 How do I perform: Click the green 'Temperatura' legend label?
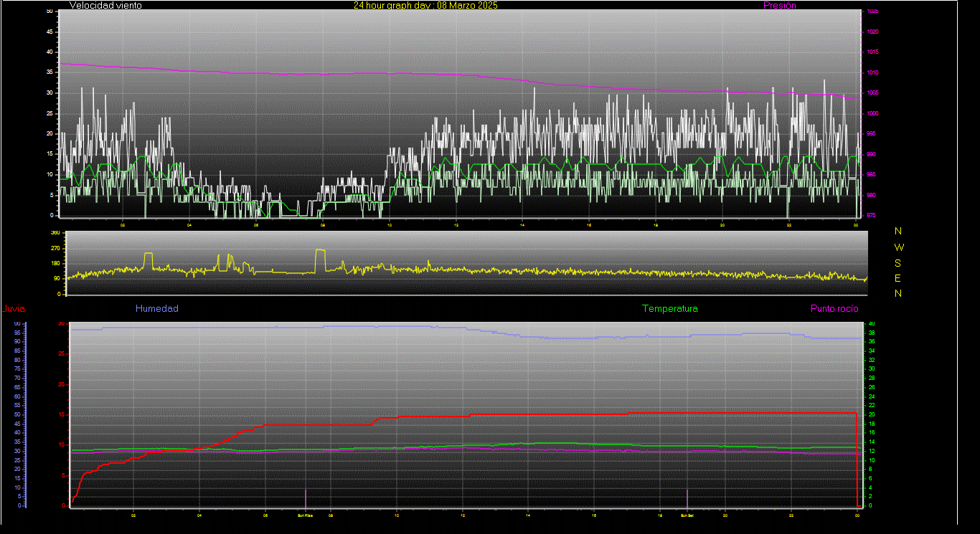click(x=669, y=308)
